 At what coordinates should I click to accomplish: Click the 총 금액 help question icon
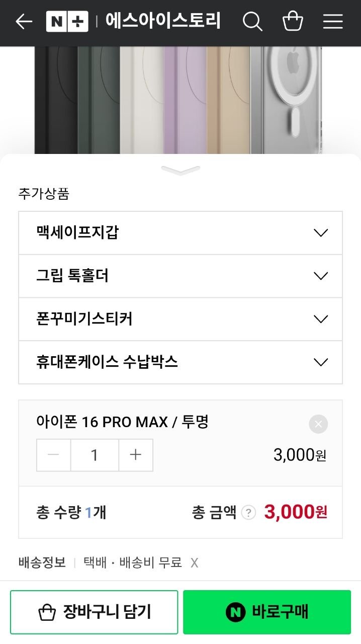[x=248, y=513]
